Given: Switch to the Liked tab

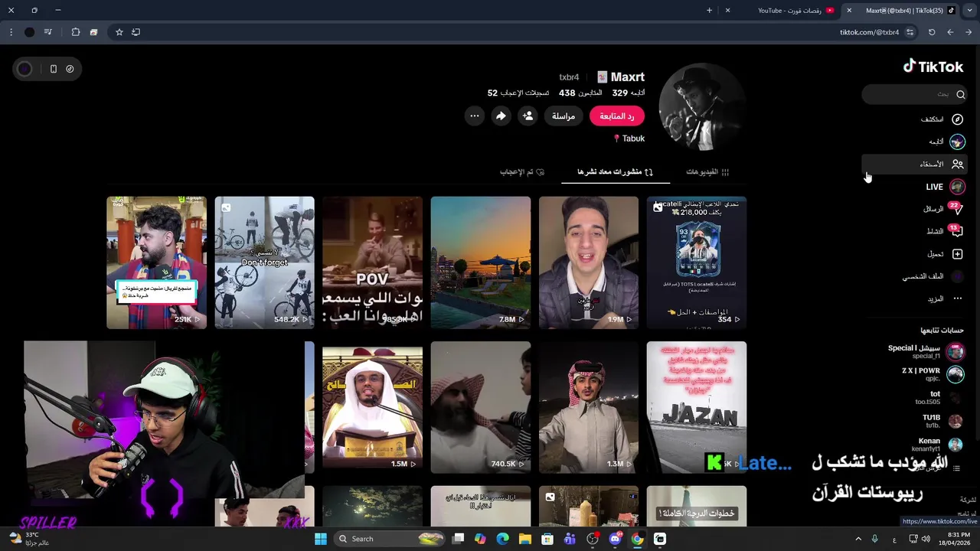Looking at the screenshot, I should point(522,172).
